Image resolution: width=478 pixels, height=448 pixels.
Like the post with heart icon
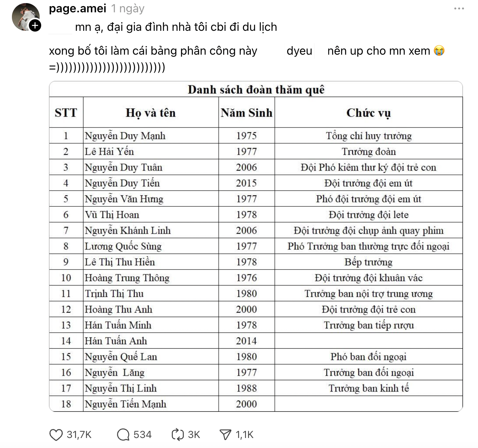(56, 435)
